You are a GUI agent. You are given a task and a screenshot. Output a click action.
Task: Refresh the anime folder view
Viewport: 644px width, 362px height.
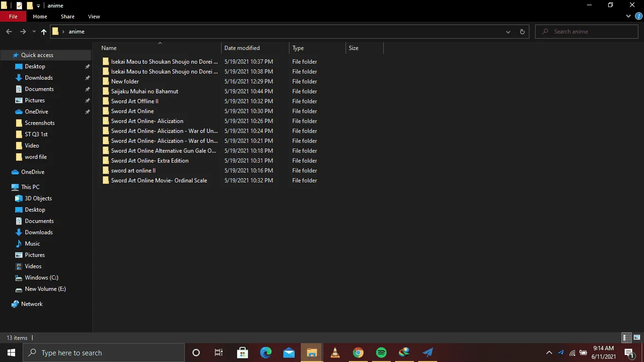click(x=522, y=32)
